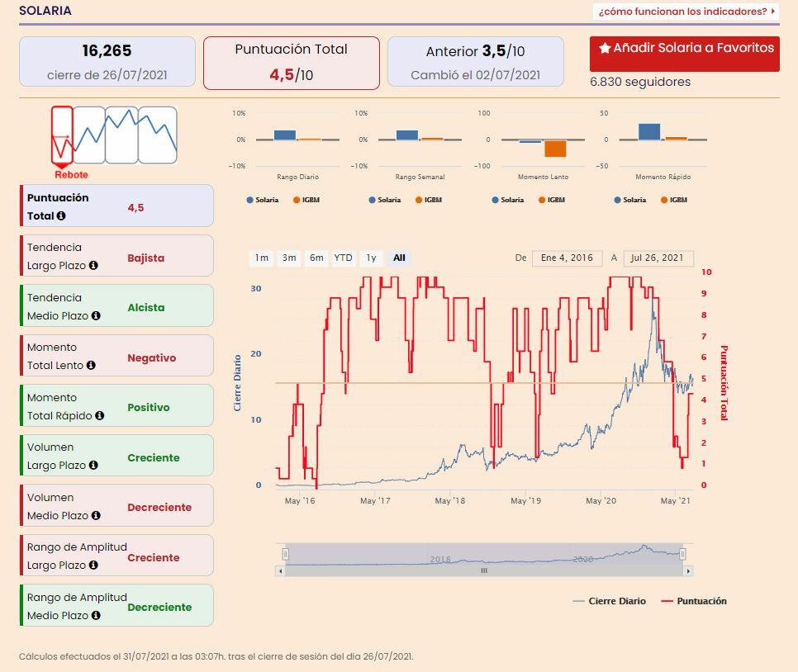Toggle IGBM legend under Momento Lento chart

pos(552,200)
